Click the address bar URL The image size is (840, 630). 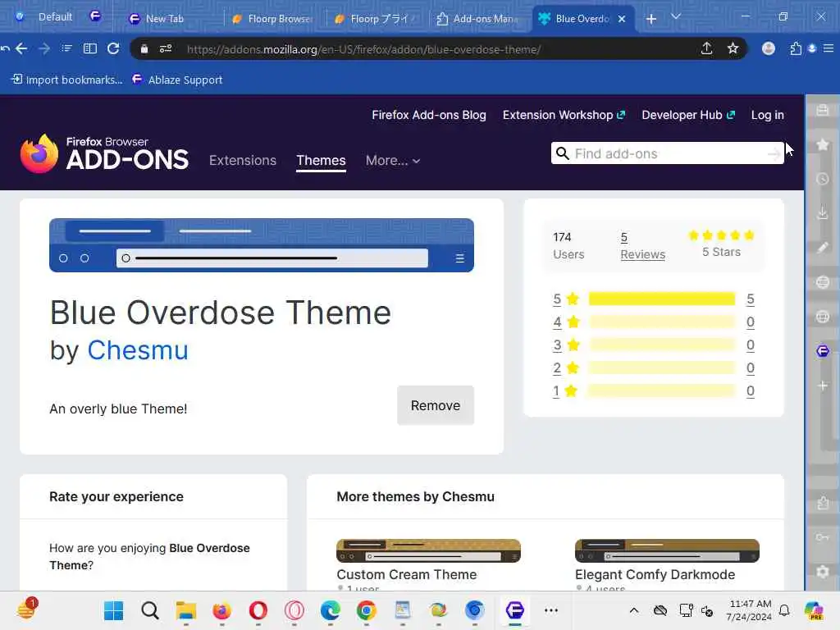363,49
